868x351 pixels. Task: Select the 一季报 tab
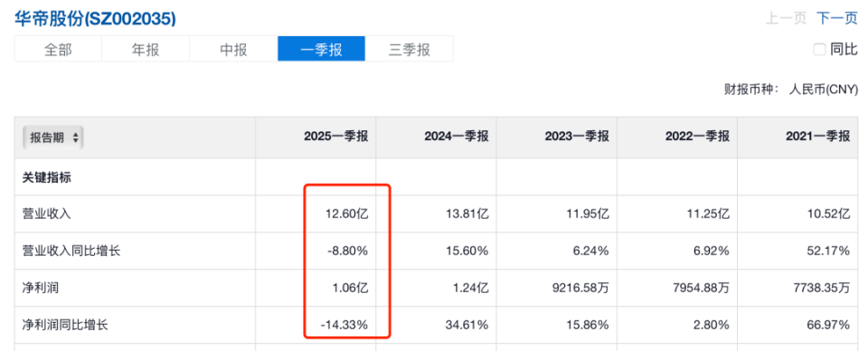click(321, 49)
